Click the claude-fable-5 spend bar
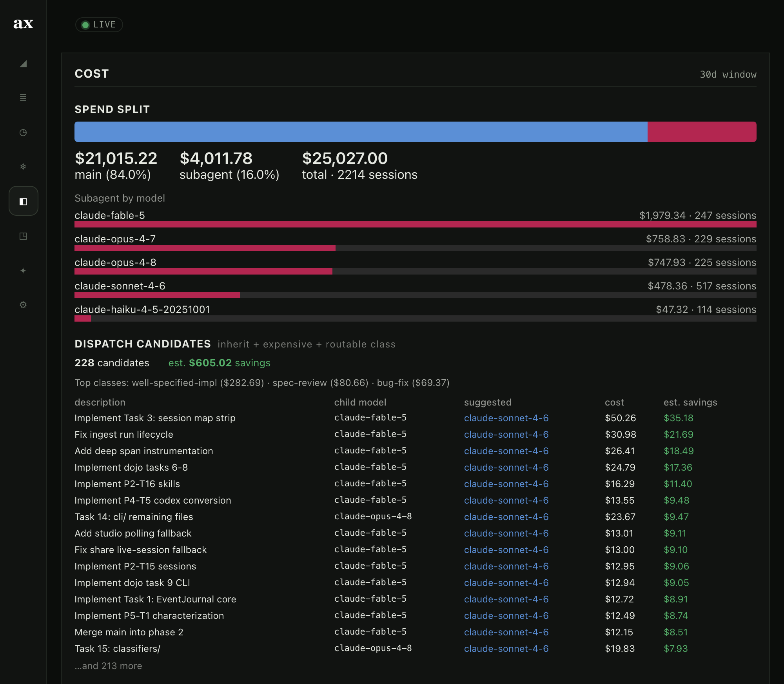Screen dimensions: 784x684 point(416,224)
